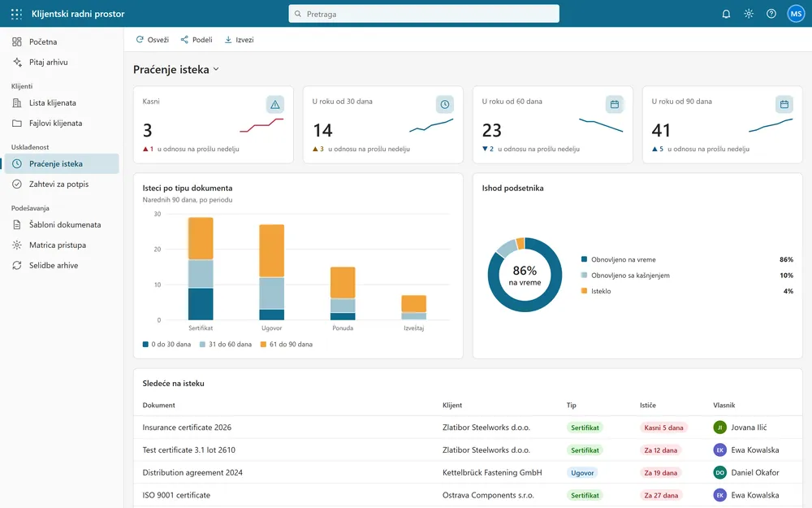Open help question mark icon

(771, 14)
